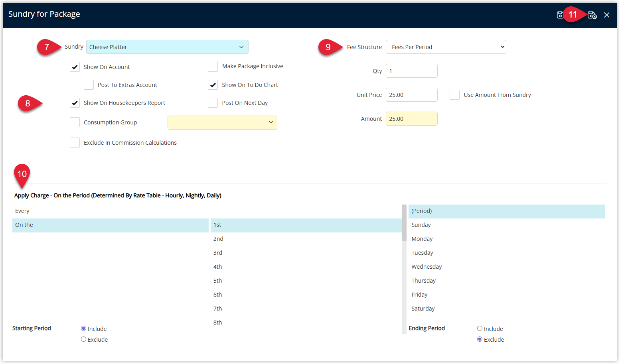Choose Include for Starting Period
Viewport: 620px width, 364px height.
pyautogui.click(x=83, y=329)
